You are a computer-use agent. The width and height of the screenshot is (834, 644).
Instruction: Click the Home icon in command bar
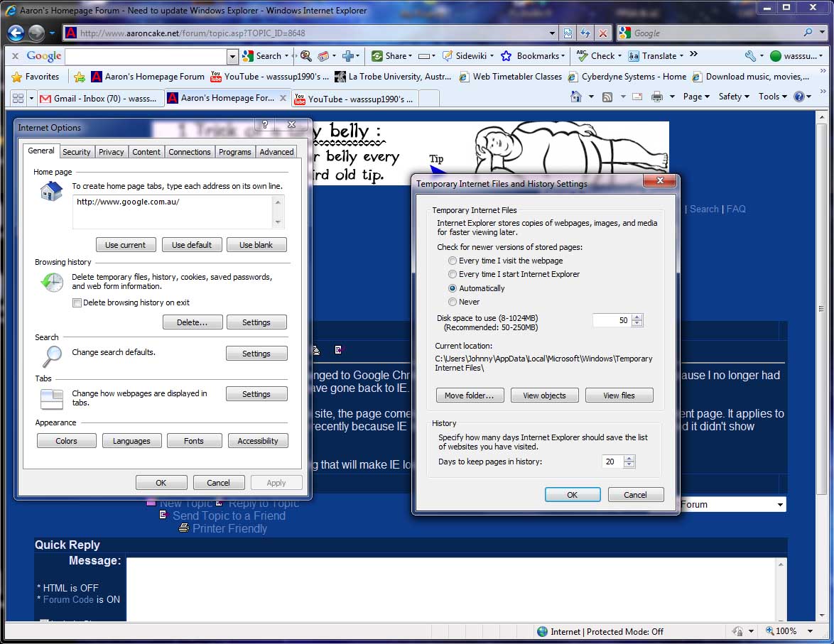pyautogui.click(x=576, y=97)
